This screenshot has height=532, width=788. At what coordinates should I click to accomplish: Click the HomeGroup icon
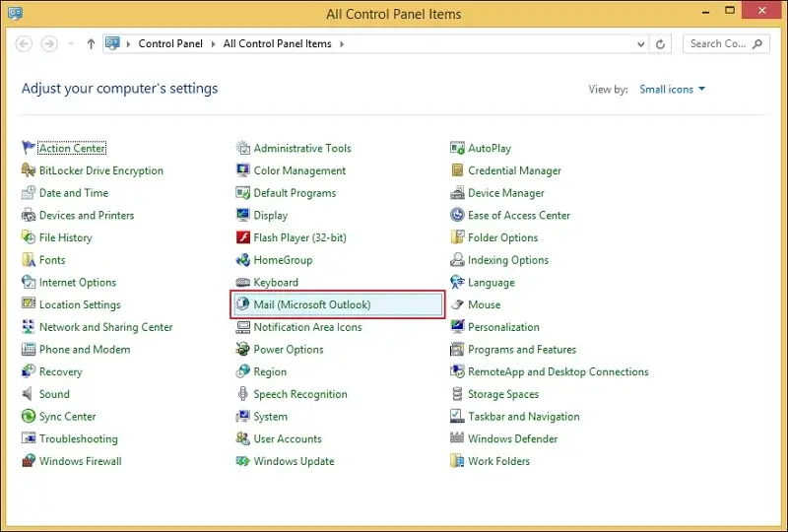click(x=242, y=260)
